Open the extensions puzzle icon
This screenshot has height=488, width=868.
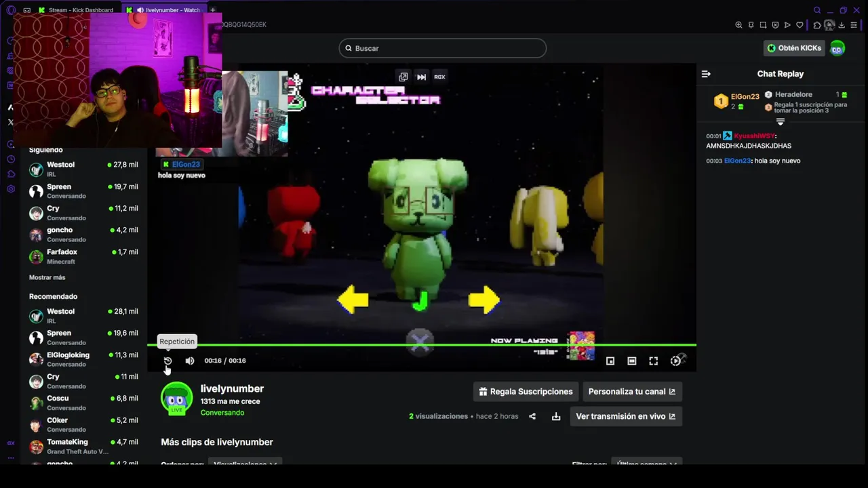[x=817, y=25]
